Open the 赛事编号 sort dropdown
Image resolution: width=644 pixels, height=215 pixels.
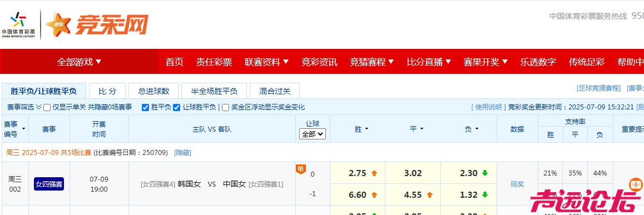pyautogui.click(x=23, y=129)
